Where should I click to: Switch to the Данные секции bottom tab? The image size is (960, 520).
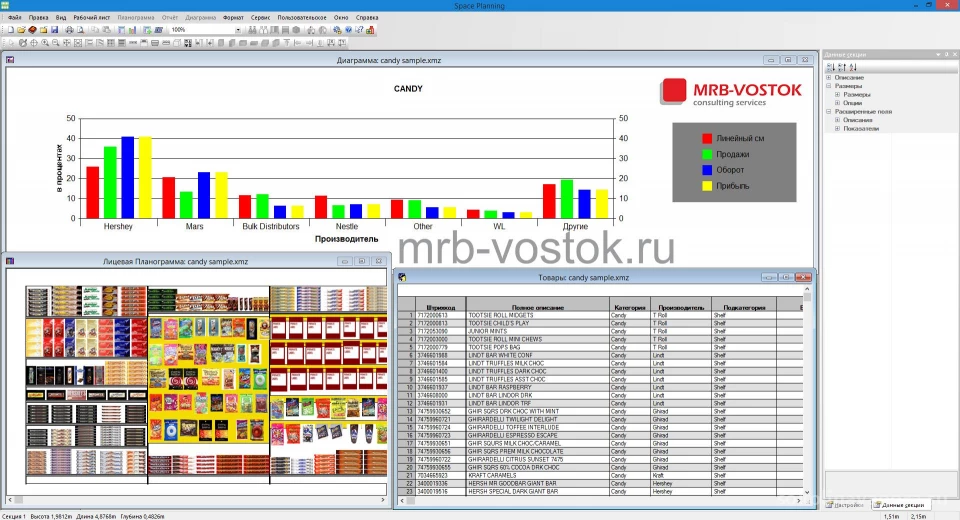pos(899,505)
